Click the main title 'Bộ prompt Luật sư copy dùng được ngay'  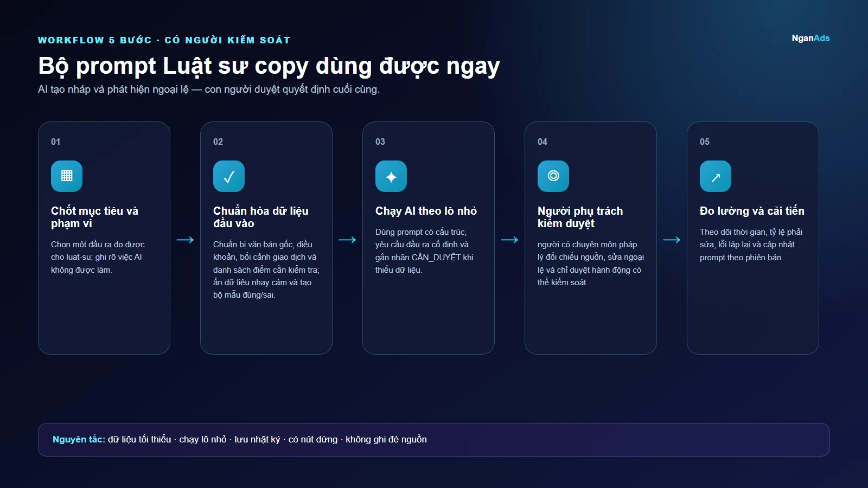tap(269, 66)
